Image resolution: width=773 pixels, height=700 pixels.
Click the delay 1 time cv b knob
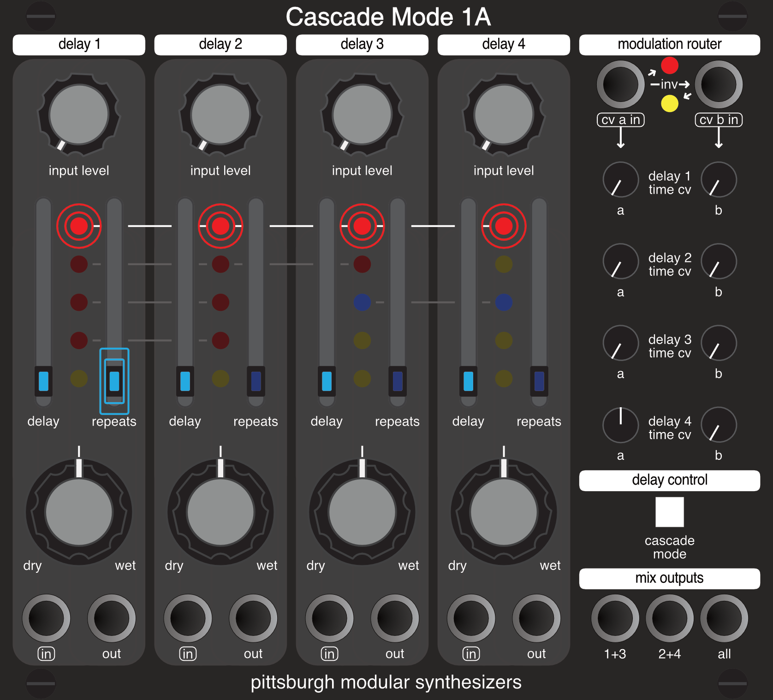(x=719, y=179)
